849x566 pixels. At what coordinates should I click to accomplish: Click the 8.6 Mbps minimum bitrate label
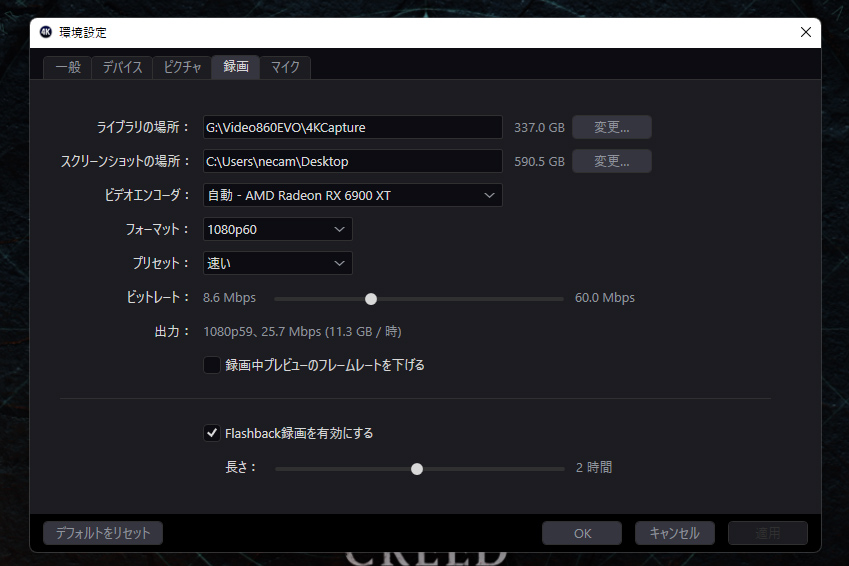point(229,298)
